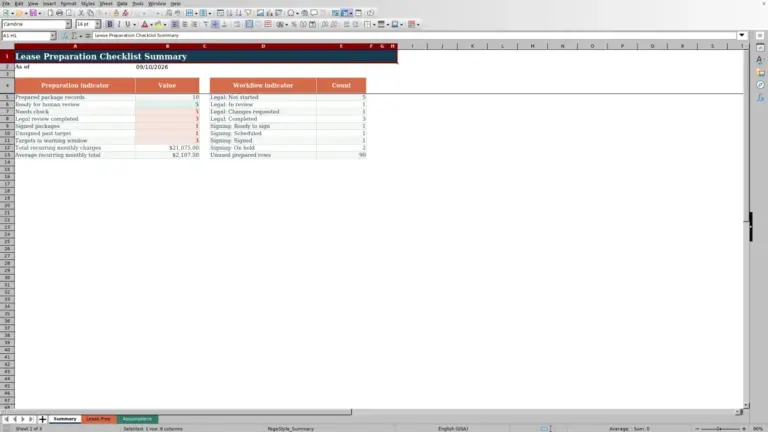Toggle Bold formatting
The width and height of the screenshot is (768, 432).
pyautogui.click(x=110, y=24)
